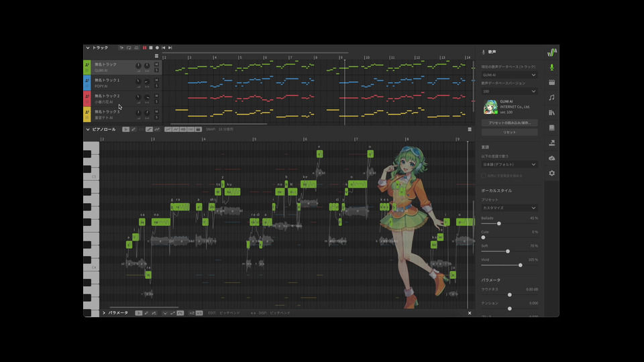
Task: Collapse the ピアノロール section
Action: (x=87, y=129)
